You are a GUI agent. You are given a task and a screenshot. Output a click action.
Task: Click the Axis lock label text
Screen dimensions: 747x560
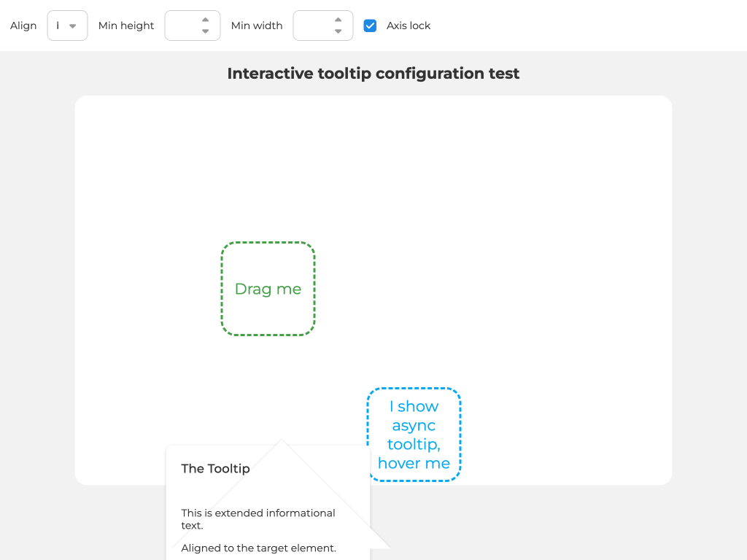[409, 26]
